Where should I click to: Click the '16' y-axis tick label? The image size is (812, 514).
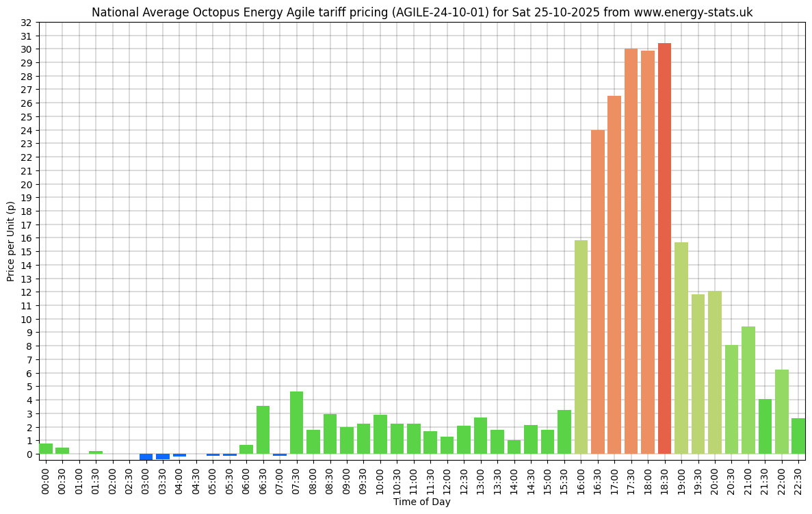(27, 238)
